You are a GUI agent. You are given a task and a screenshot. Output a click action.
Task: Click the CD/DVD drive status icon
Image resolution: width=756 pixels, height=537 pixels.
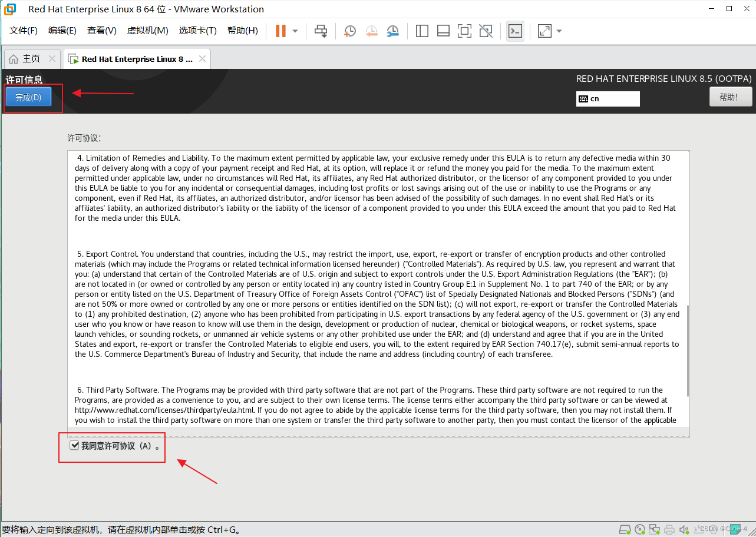(x=640, y=529)
